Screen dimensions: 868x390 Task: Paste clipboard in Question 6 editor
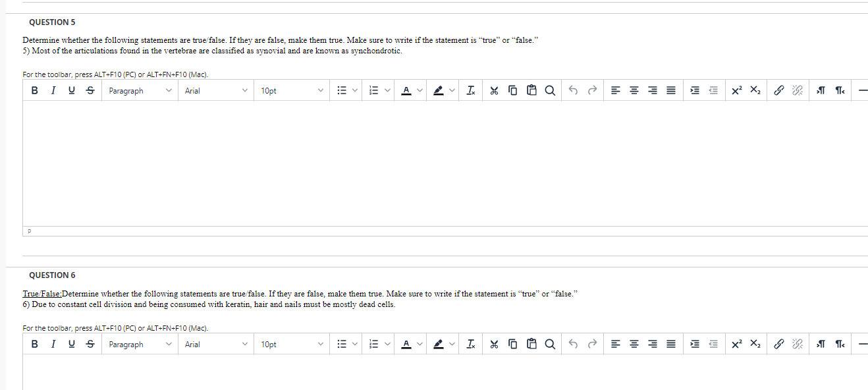coord(531,344)
